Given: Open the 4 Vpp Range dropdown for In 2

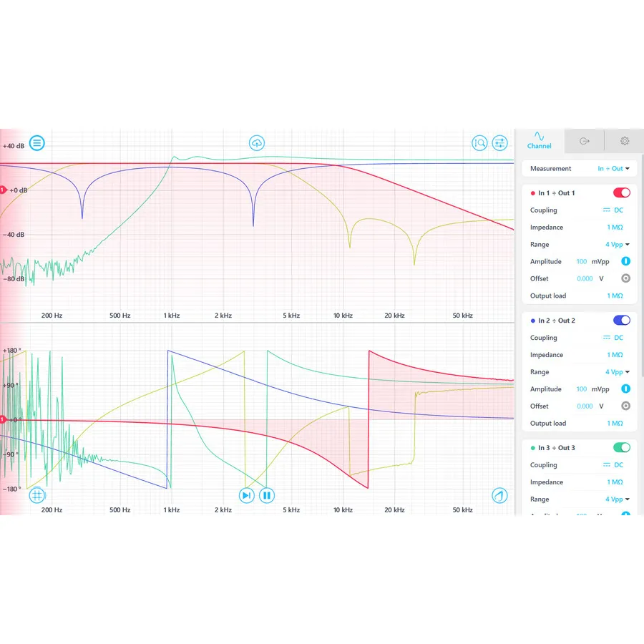Looking at the screenshot, I should 616,371.
